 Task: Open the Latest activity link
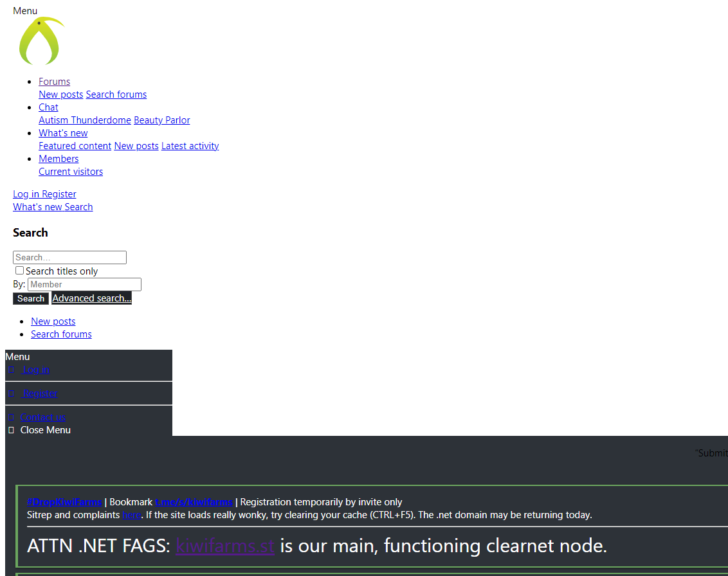pyautogui.click(x=190, y=146)
